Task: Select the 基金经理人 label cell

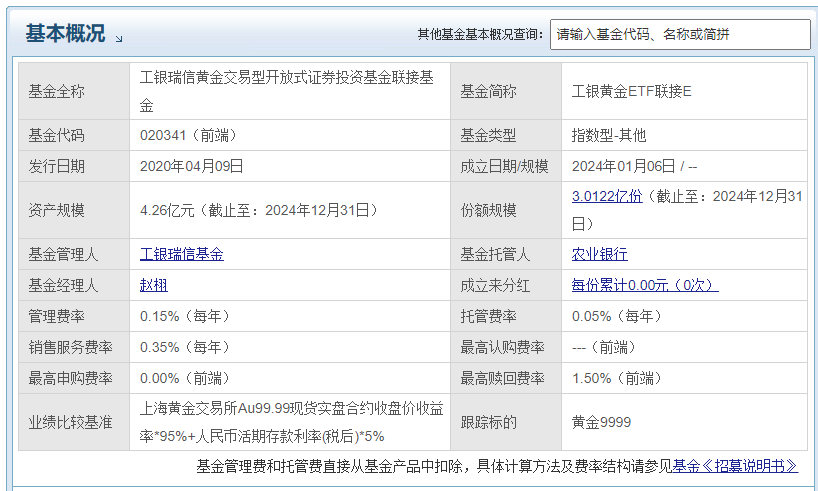Action: [x=74, y=285]
